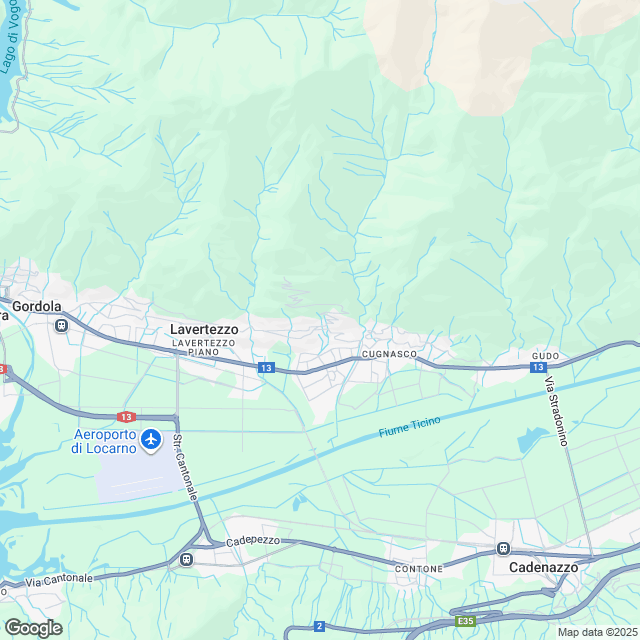
Task: Click the Contone locality label
Action: (x=419, y=569)
